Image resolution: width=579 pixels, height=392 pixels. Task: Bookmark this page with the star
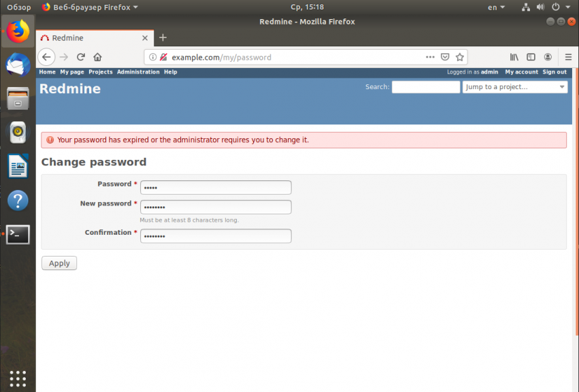coord(460,57)
